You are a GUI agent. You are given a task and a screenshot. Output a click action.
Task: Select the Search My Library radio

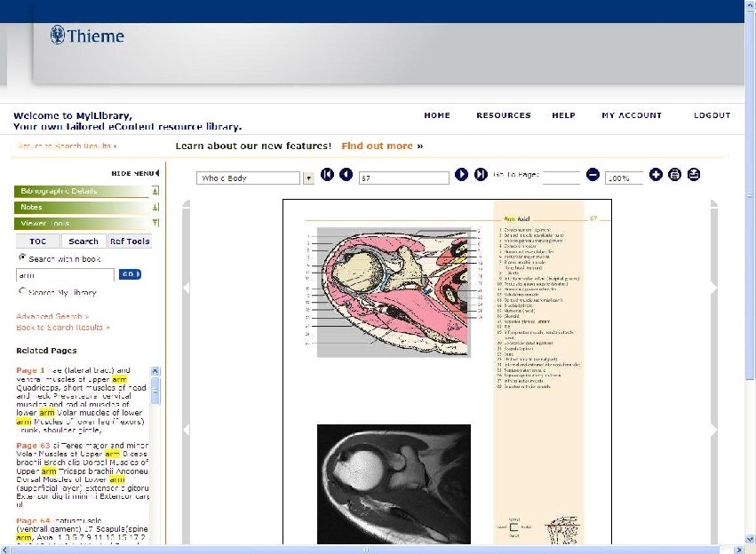click(x=23, y=291)
